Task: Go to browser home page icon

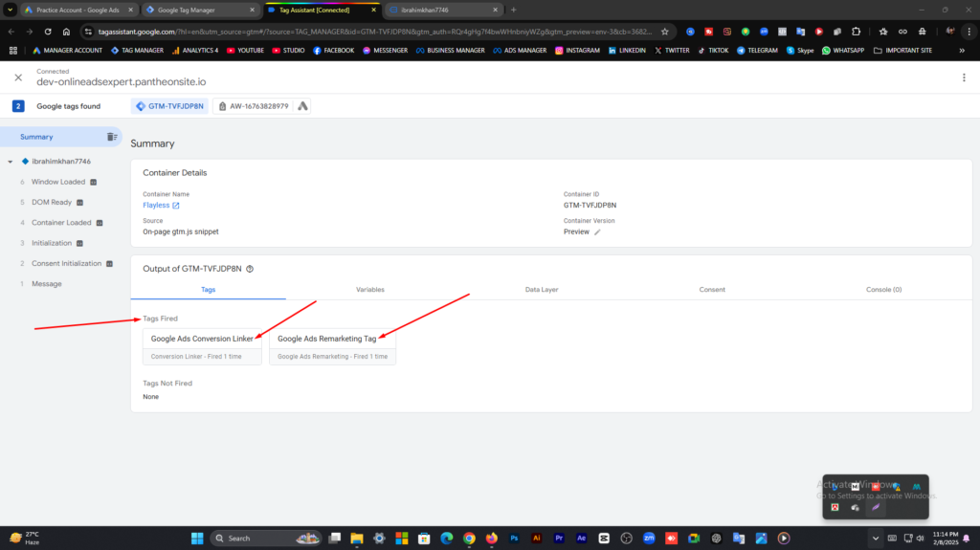Action: (66, 32)
